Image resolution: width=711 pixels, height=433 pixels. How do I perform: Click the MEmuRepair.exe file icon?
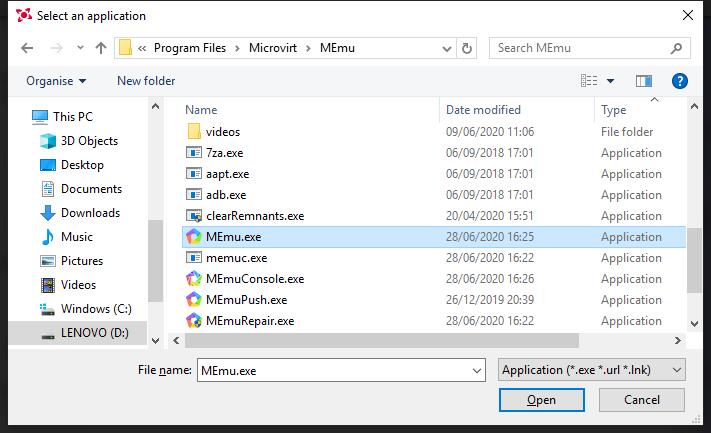pyautogui.click(x=194, y=321)
